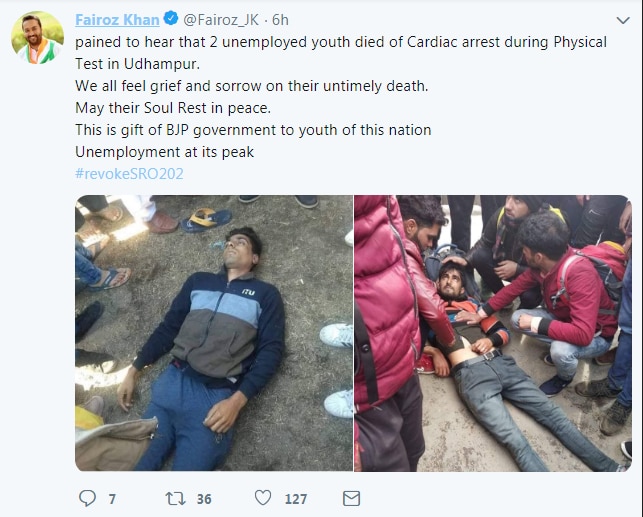
Task: Click the 'This is gift of BJP government' line
Action: [253, 130]
